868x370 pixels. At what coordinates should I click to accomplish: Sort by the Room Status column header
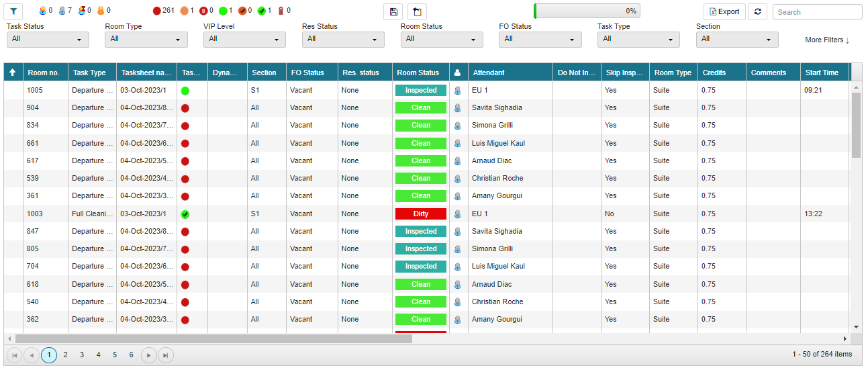418,73
